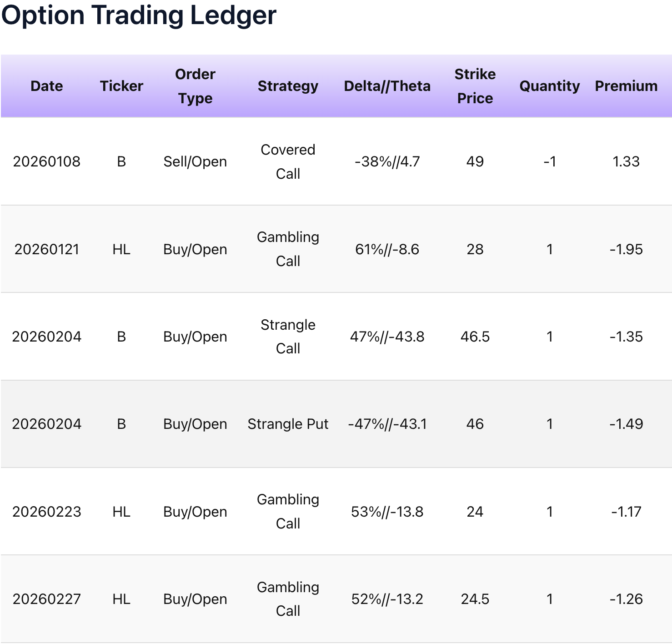
Task: Click the Quantity column header
Action: [x=549, y=86]
